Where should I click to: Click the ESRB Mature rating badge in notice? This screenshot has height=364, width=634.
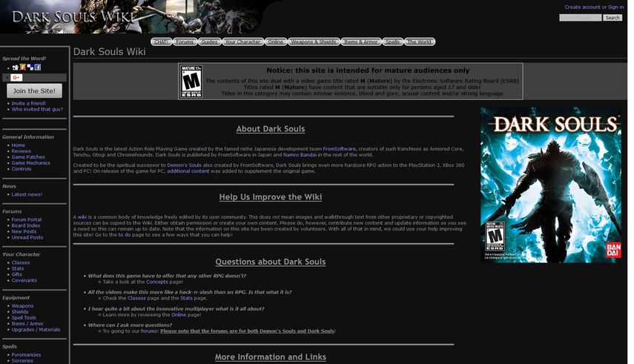191,82
